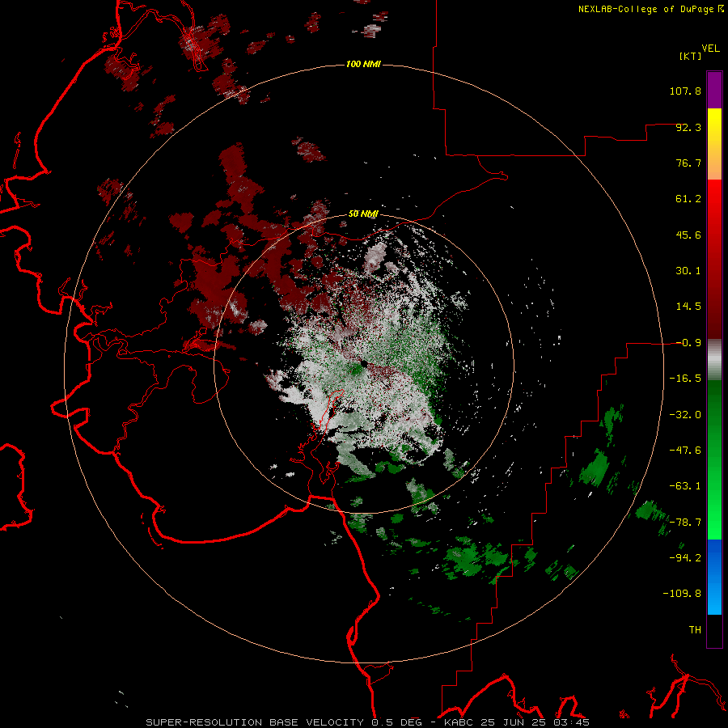The height and width of the screenshot is (728, 728).
Task: Pick the dark blue color bar segment
Action: tap(714, 557)
